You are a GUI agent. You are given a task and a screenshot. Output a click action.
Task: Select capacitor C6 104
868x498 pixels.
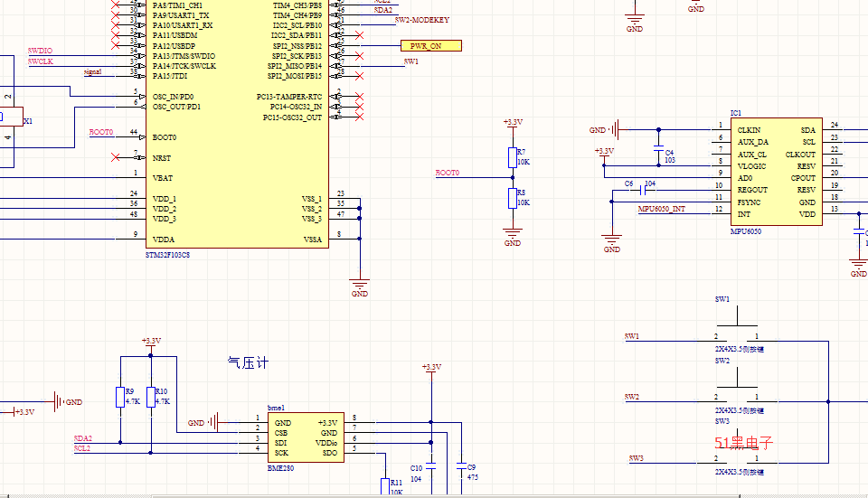point(643,191)
